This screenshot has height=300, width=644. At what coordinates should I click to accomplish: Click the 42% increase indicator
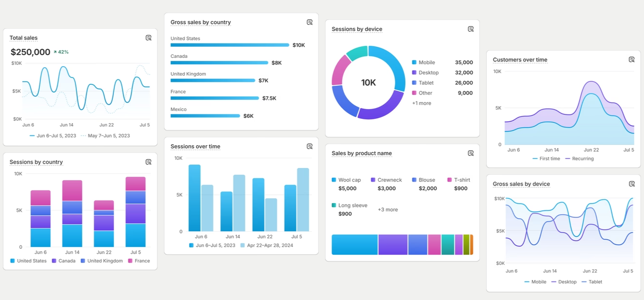pos(61,52)
